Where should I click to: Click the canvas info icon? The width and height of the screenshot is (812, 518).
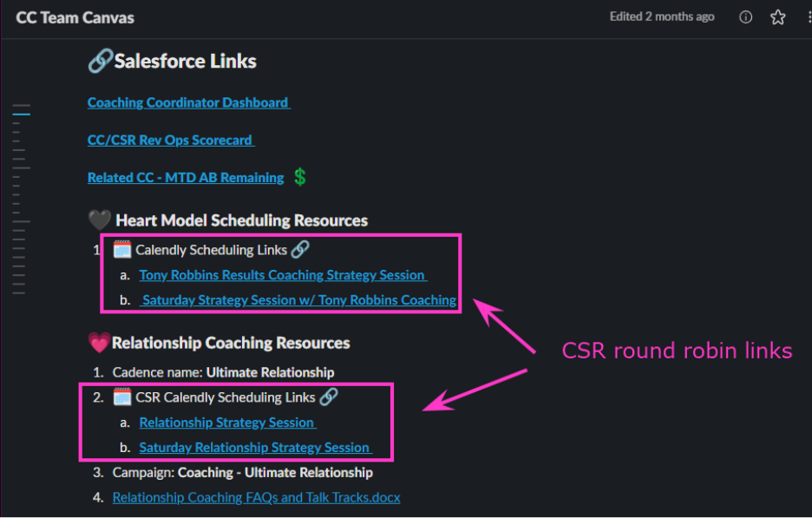[745, 17]
